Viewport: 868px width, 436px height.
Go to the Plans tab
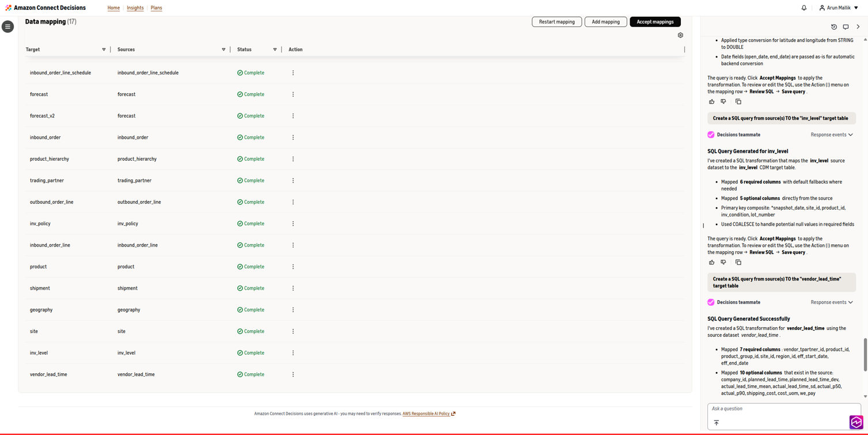tap(156, 8)
